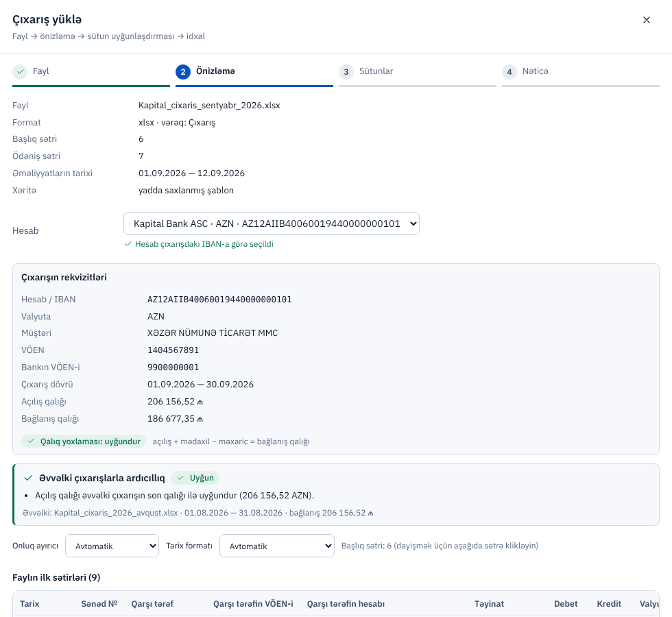Image resolution: width=672 pixels, height=617 pixels.
Task: Click the customer name XƏZƏR NÜMUNƏ TİCARƏT MMC
Action: [x=213, y=333]
